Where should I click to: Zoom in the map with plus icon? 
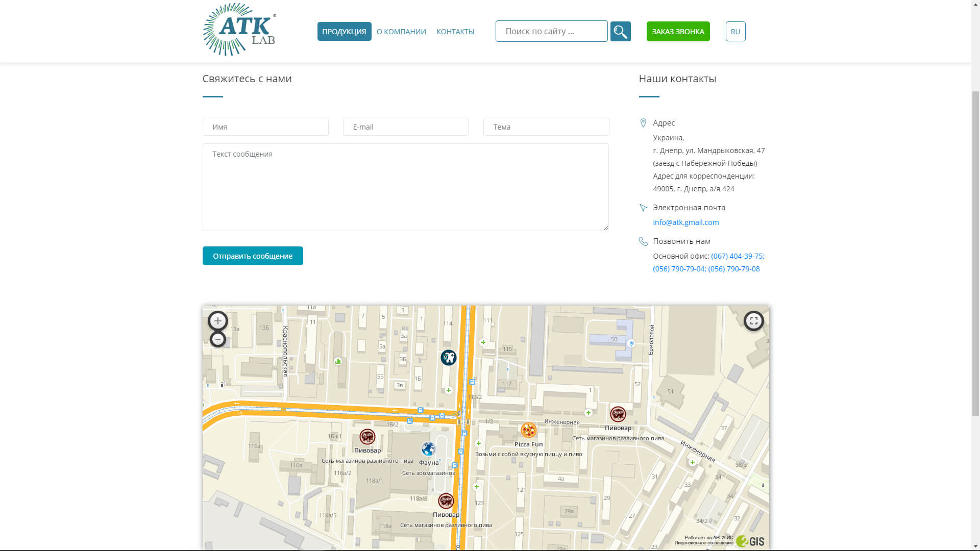point(218,321)
